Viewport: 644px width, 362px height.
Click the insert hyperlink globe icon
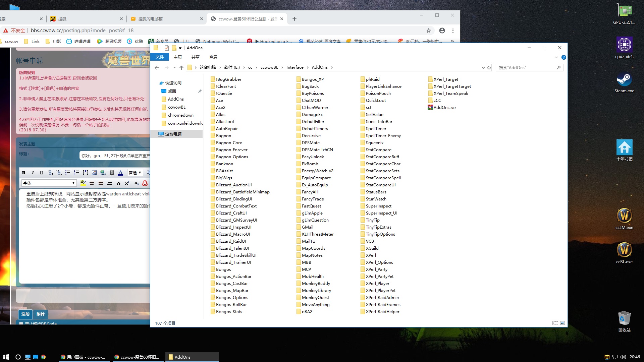pyautogui.click(x=103, y=173)
